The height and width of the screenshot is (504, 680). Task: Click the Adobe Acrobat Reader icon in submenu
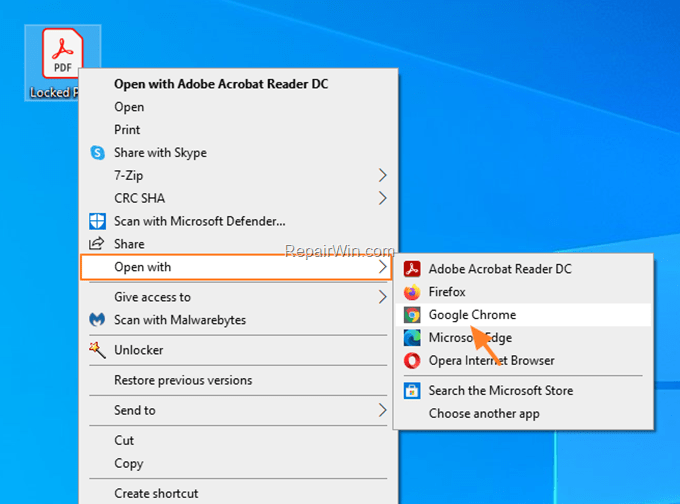(x=412, y=269)
